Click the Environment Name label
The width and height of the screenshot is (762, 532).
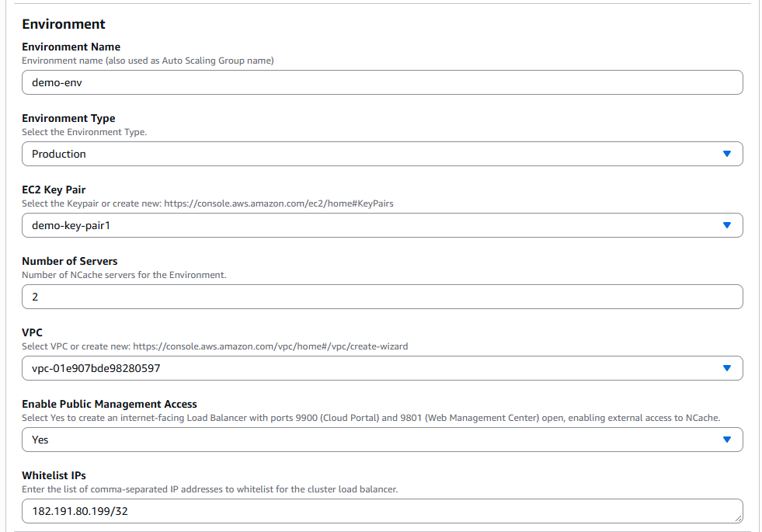coord(71,47)
